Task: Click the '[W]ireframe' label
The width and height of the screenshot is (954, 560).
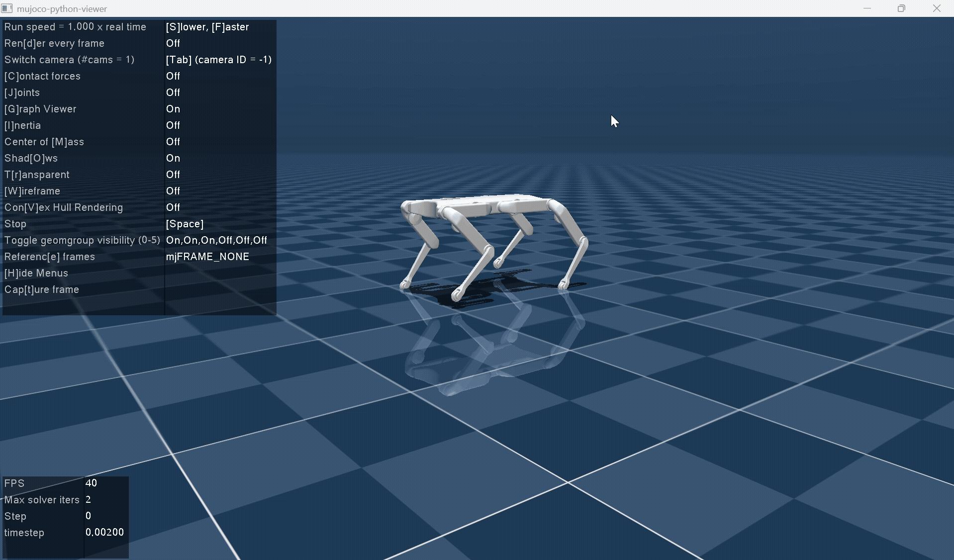Action: 32,191
